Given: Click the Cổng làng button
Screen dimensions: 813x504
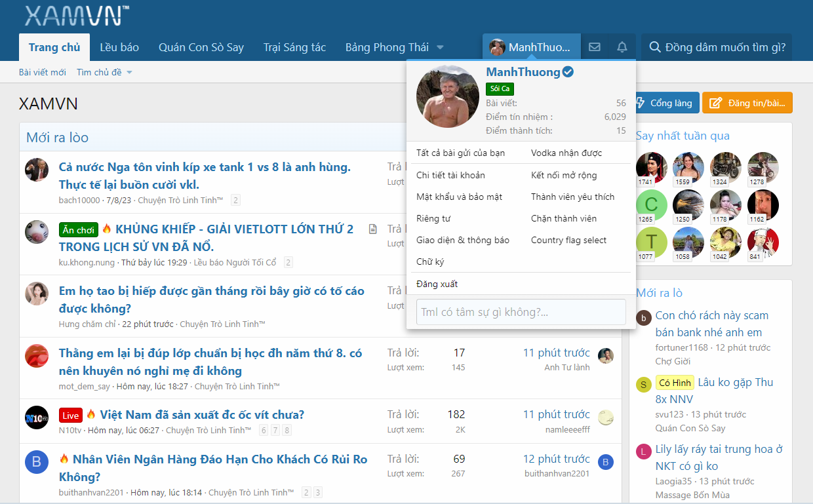Looking at the screenshot, I should 664,103.
